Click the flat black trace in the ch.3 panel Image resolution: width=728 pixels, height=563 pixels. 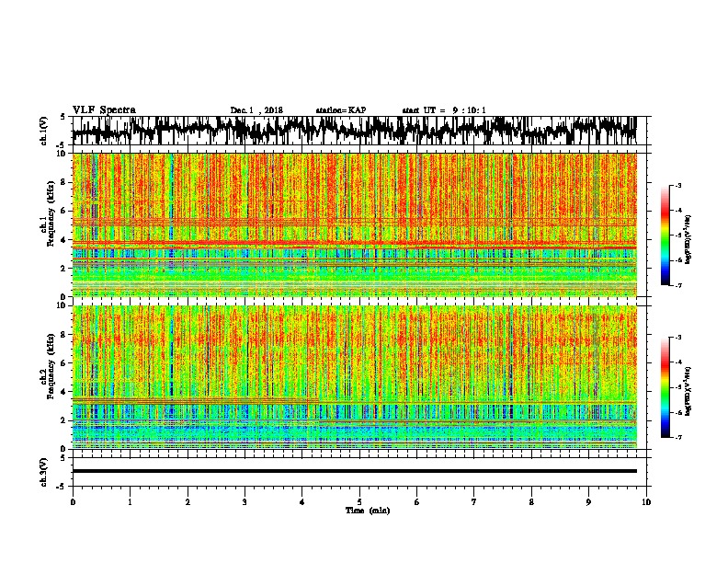coord(354,471)
